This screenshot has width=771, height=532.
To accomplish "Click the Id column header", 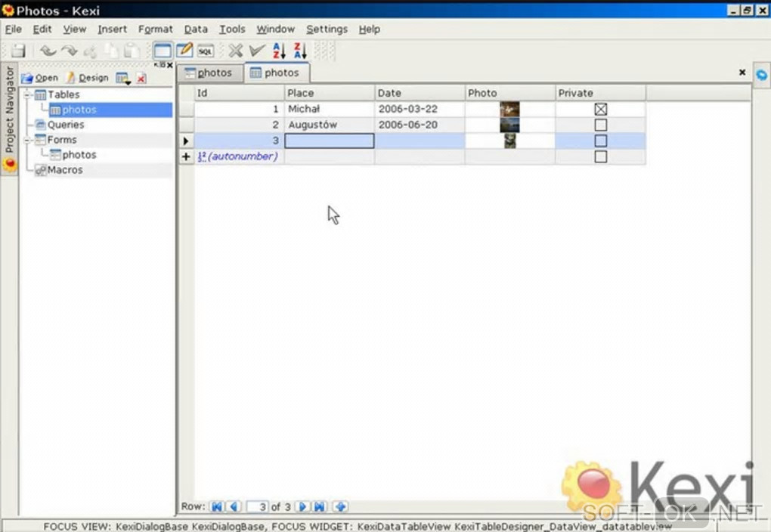I will (239, 93).
